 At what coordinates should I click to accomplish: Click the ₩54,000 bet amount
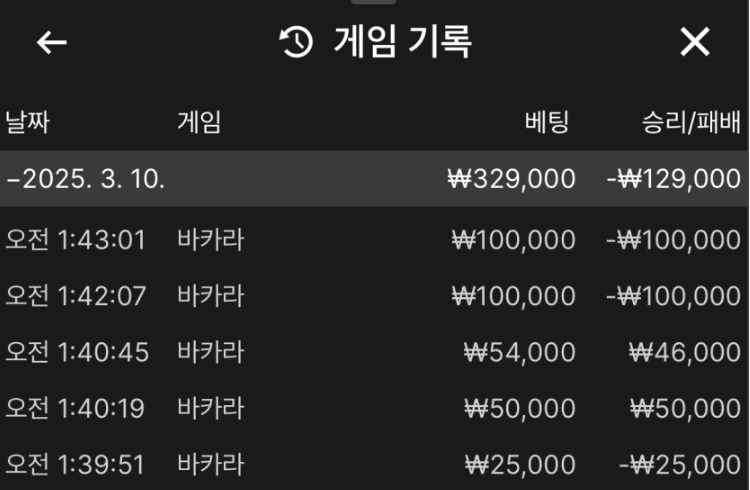(520, 352)
